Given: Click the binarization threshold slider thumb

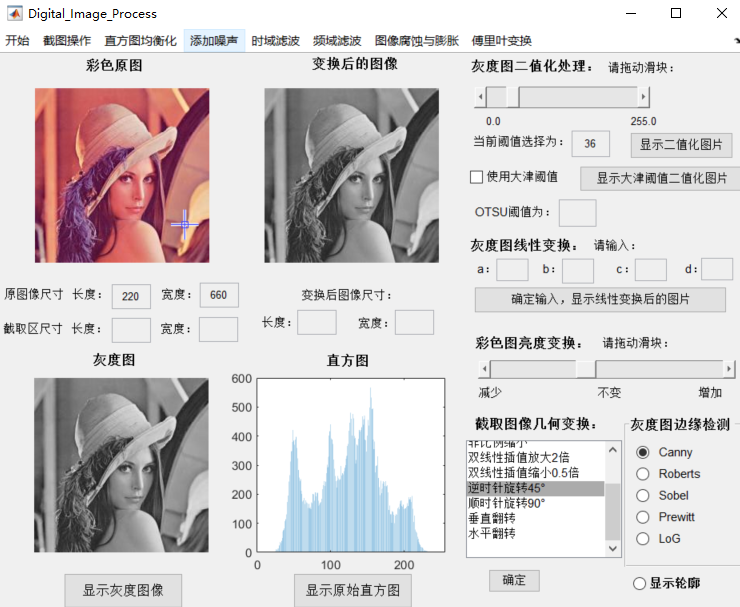Looking at the screenshot, I should pos(513,97).
